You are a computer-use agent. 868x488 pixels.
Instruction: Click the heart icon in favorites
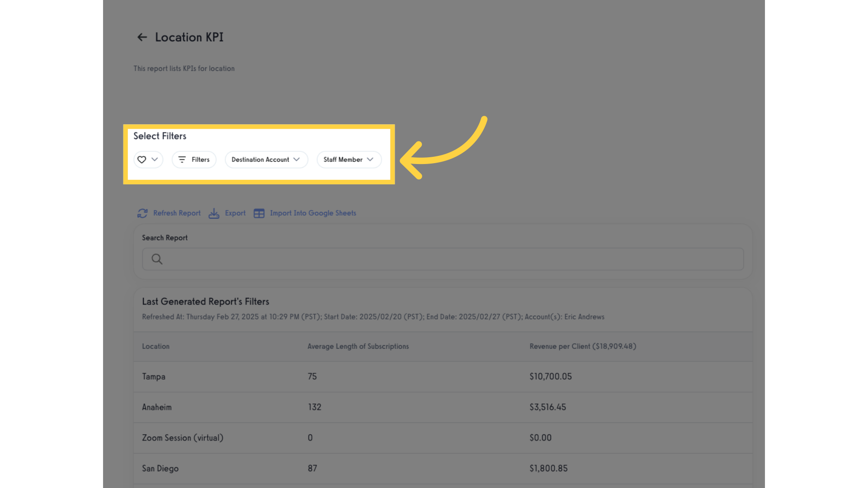point(142,160)
